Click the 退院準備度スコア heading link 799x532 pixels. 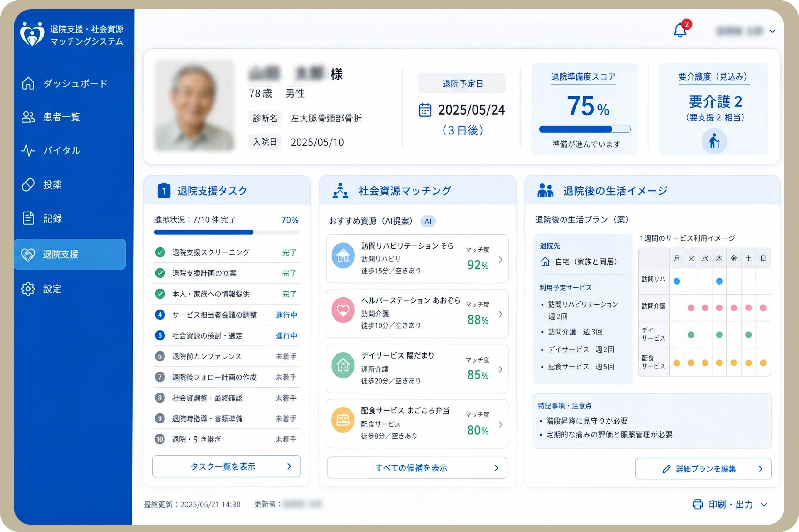coord(583,77)
